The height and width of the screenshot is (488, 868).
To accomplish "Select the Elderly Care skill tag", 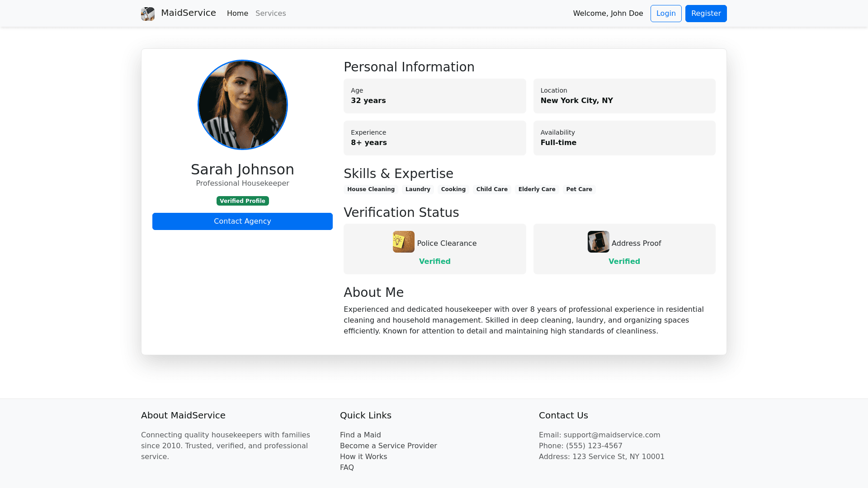I will (537, 189).
